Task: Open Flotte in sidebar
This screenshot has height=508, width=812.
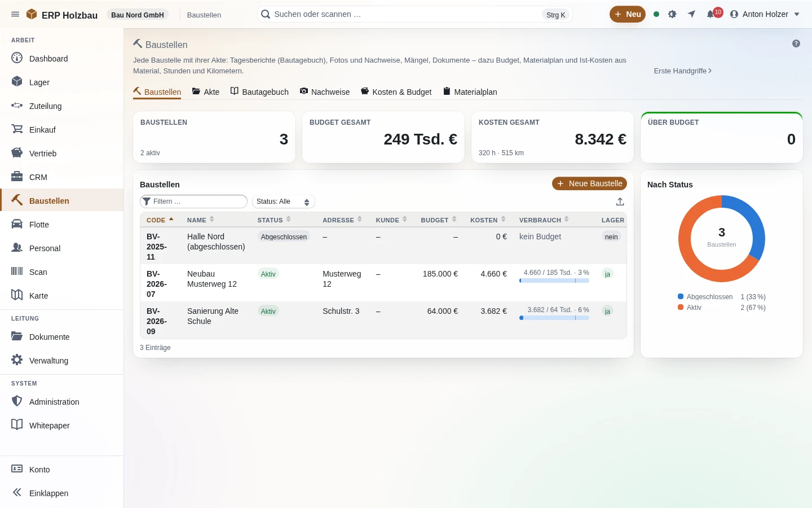Action: (x=62, y=224)
